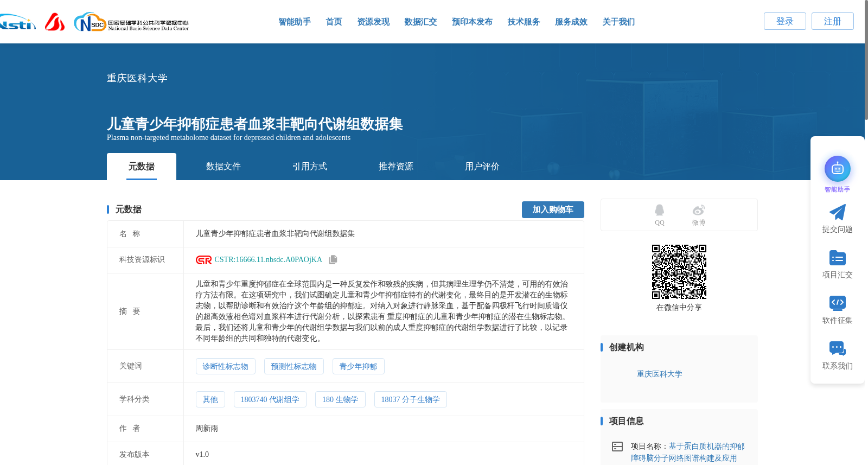Open the 项目汇交 folder icon

coord(837,258)
